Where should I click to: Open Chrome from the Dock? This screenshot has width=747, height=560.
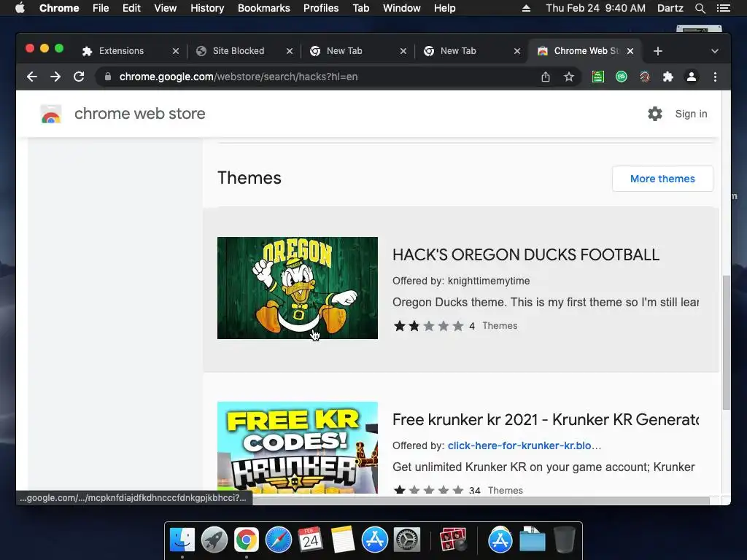[x=247, y=540]
